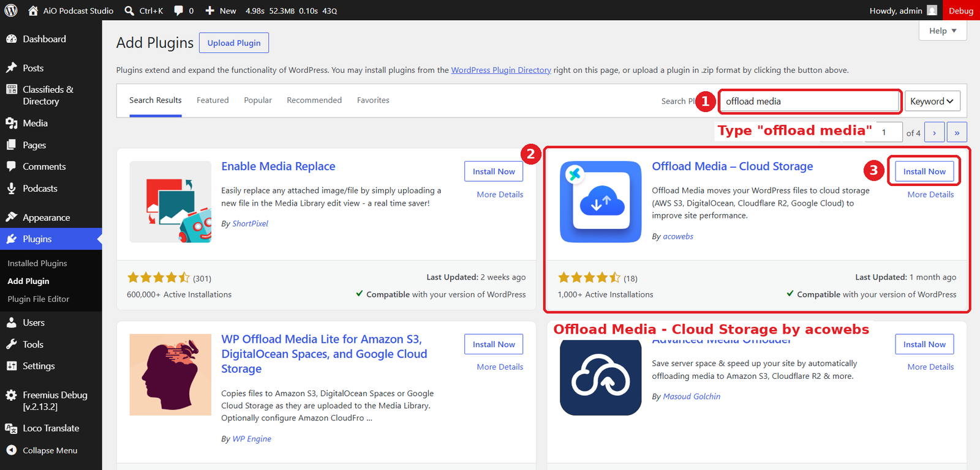The image size is (980, 470).
Task: Switch to Recommended tab
Action: tap(314, 100)
